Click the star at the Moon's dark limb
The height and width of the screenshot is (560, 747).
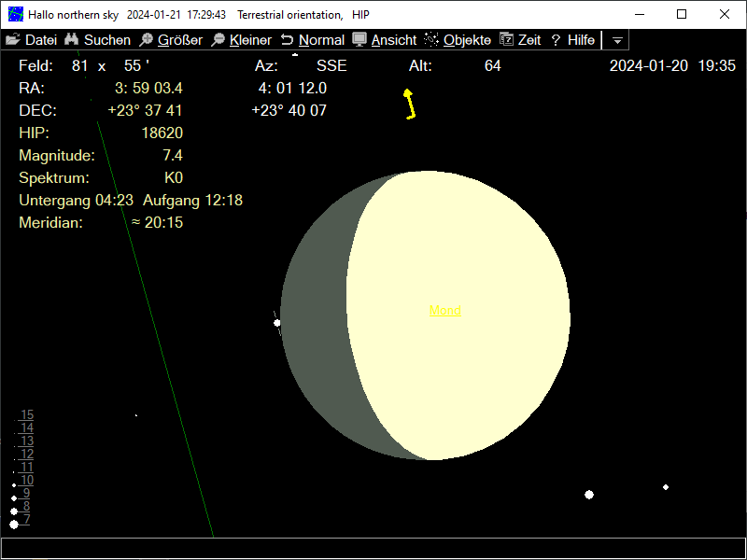pos(277,323)
